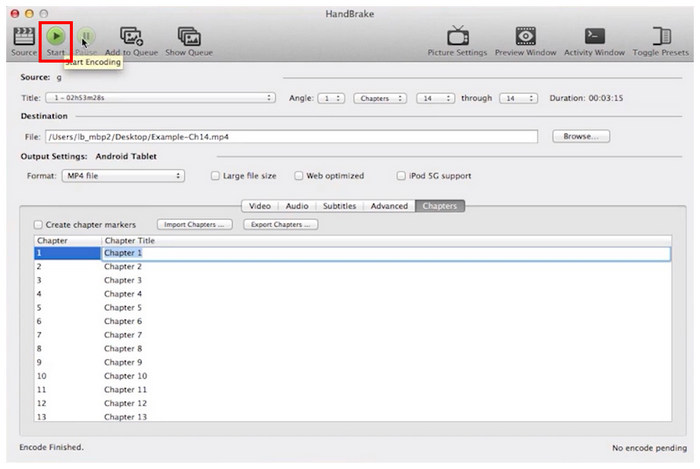Screen dimensions: 700x469
Task: Open the end chapter dropdown after through
Action: (518, 98)
